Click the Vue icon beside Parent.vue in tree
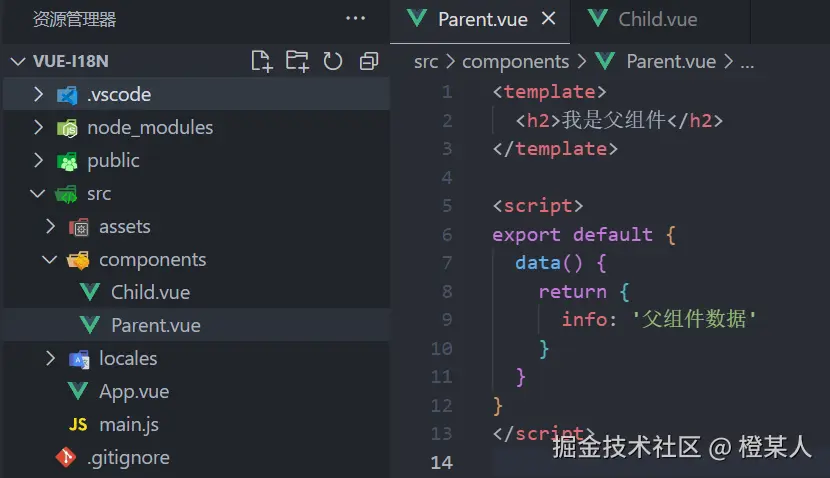The width and height of the screenshot is (830, 478). point(90,325)
